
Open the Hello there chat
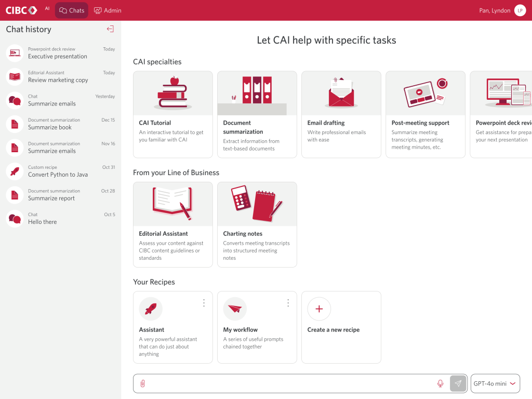coord(60,219)
